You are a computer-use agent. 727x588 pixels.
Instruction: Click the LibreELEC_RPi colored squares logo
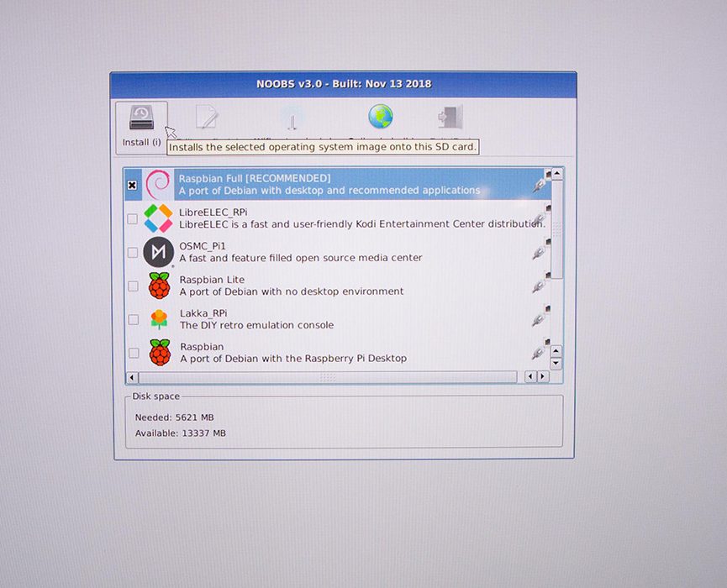[158, 218]
